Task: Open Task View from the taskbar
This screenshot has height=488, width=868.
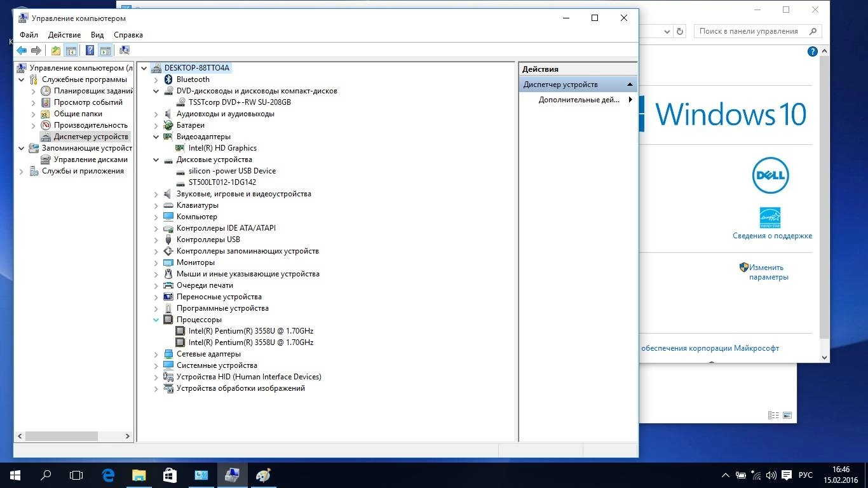Action: (76, 475)
